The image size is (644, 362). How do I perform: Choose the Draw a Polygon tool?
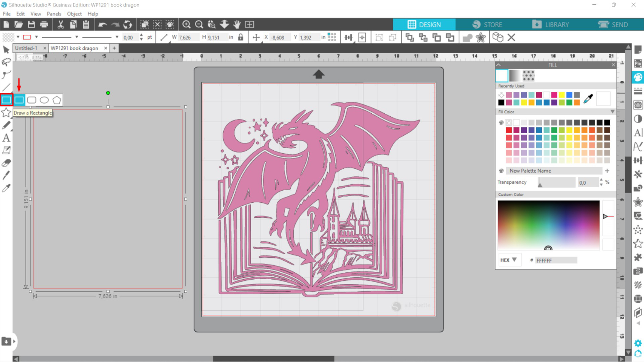57,100
